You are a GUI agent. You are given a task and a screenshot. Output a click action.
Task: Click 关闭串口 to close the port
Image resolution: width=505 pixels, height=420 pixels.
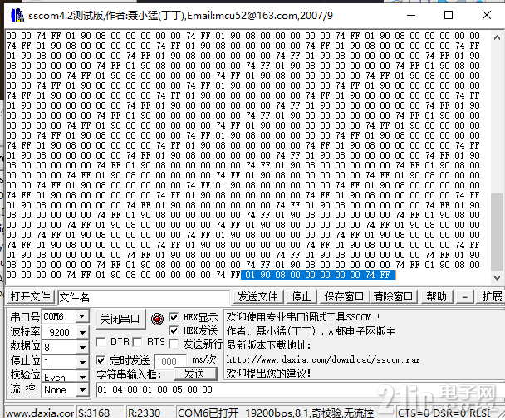(x=120, y=319)
